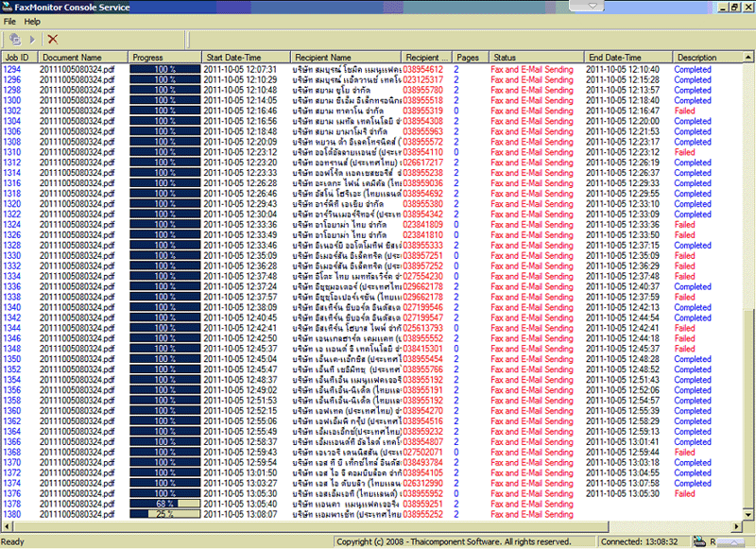This screenshot has height=549, width=756.
Task: Sort by Pages column header
Action: pyautogui.click(x=470, y=58)
